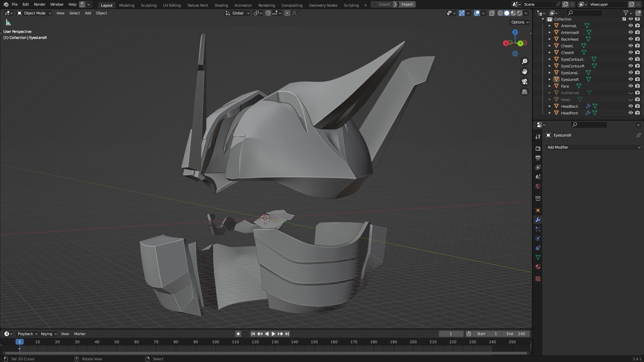This screenshot has width=644, height=362.
Task: Click the End frame field 240
Action: (x=516, y=334)
